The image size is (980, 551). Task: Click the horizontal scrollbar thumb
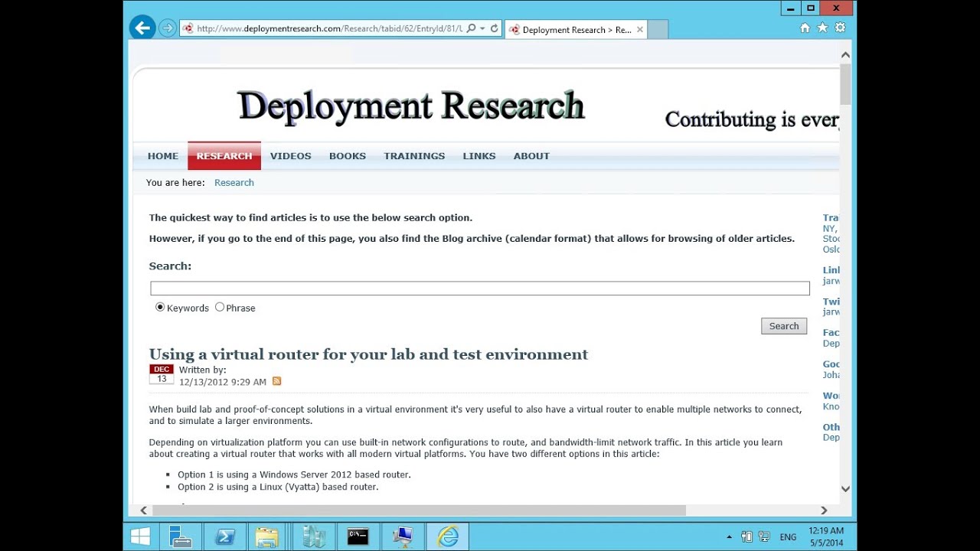(419, 510)
